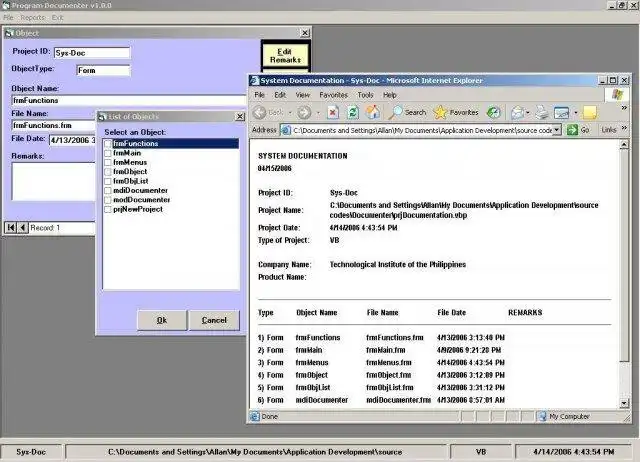Open the Back button history dropdown

point(290,112)
